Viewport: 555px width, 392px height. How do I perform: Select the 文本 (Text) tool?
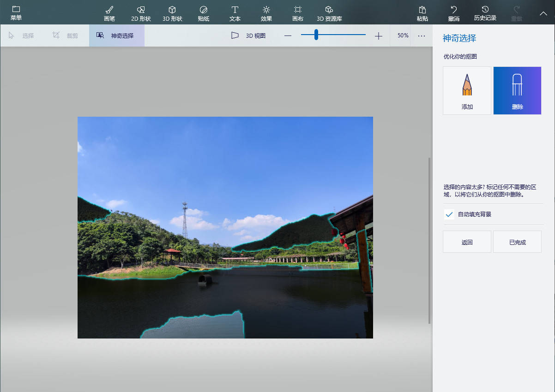click(235, 13)
